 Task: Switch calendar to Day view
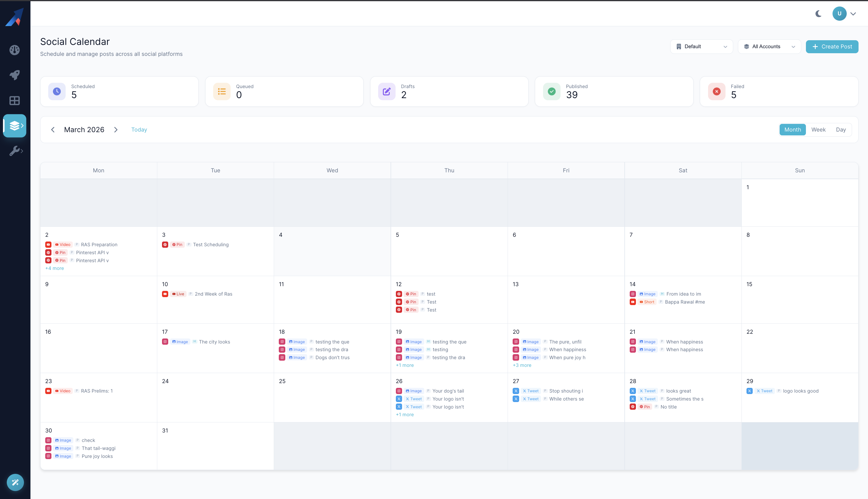click(x=841, y=129)
